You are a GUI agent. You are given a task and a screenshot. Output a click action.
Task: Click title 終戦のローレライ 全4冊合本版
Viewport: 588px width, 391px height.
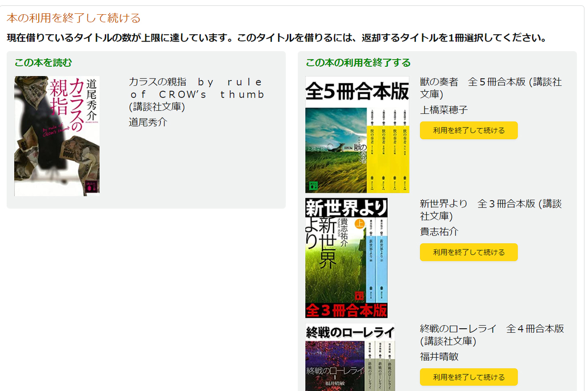coord(492,335)
